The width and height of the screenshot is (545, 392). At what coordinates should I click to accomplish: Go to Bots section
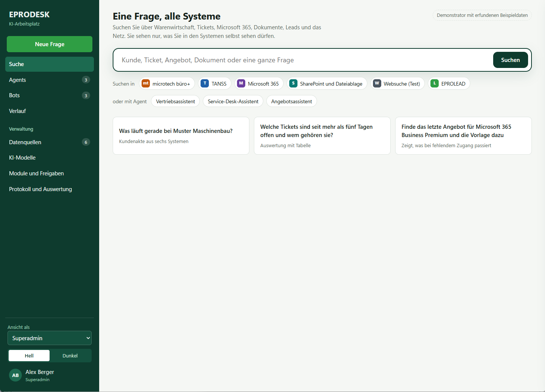click(50, 95)
